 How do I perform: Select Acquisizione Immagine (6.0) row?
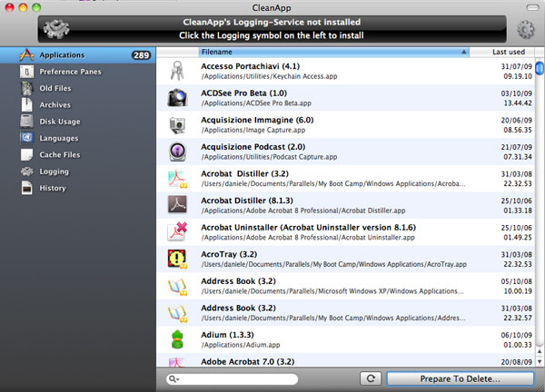click(x=345, y=124)
